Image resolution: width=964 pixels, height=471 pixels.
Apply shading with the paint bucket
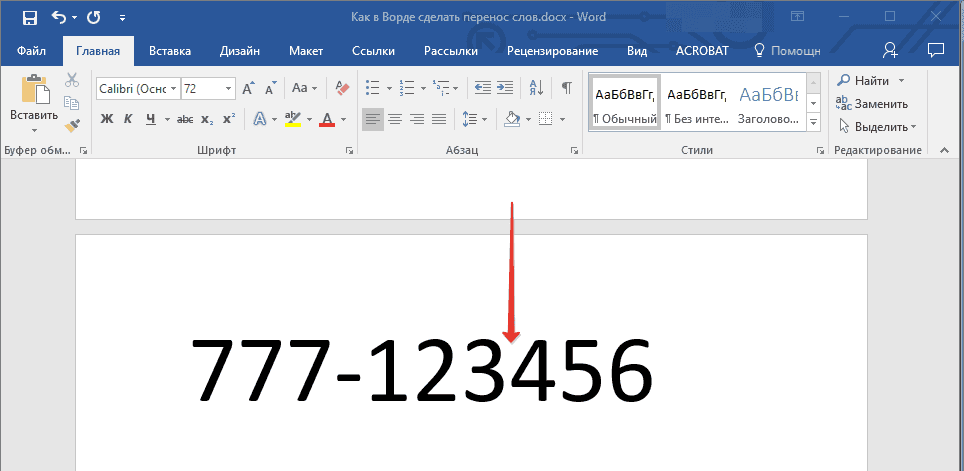click(x=512, y=119)
